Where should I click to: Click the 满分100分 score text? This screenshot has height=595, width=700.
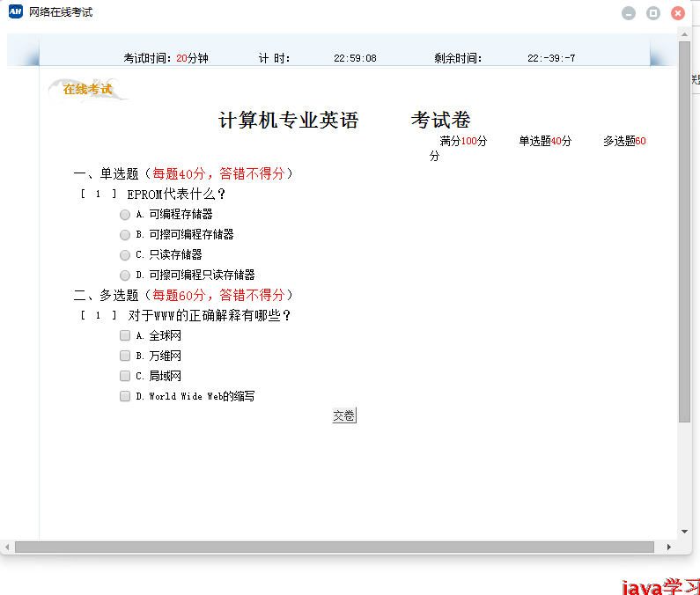coord(463,141)
